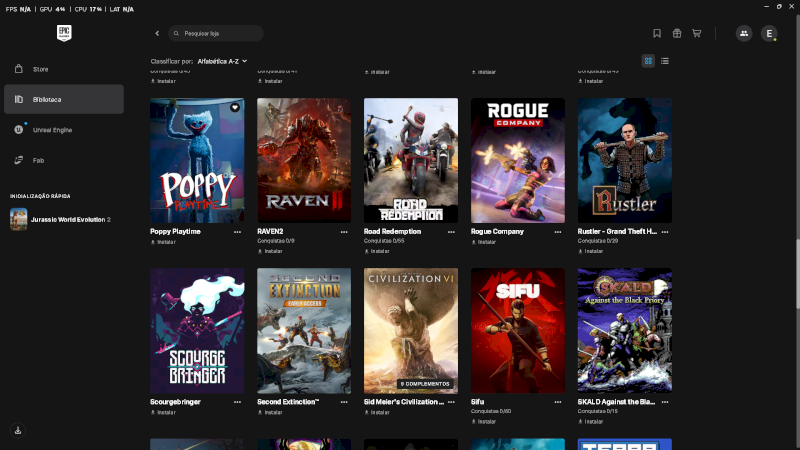Open Poppy Playtime cover

pos(197,160)
